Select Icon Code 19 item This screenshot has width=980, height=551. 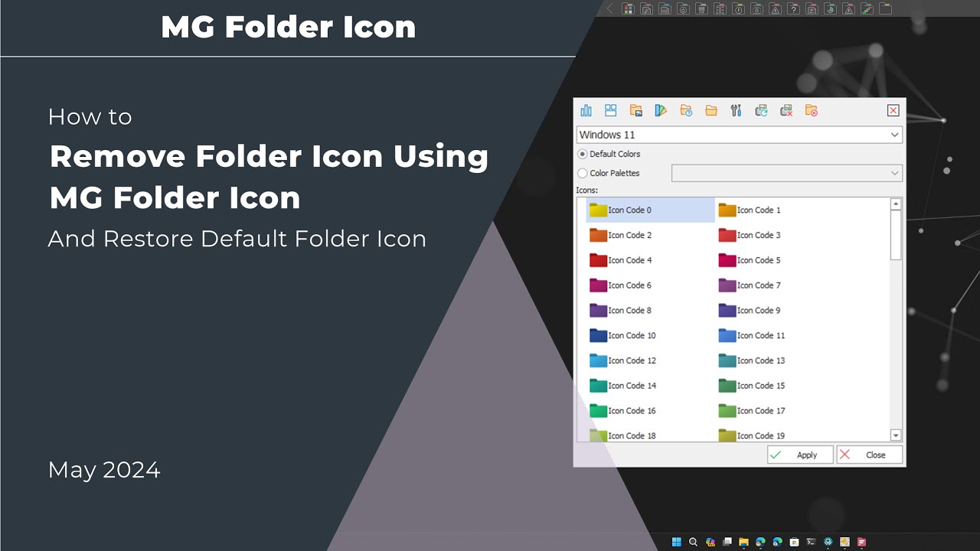point(752,435)
